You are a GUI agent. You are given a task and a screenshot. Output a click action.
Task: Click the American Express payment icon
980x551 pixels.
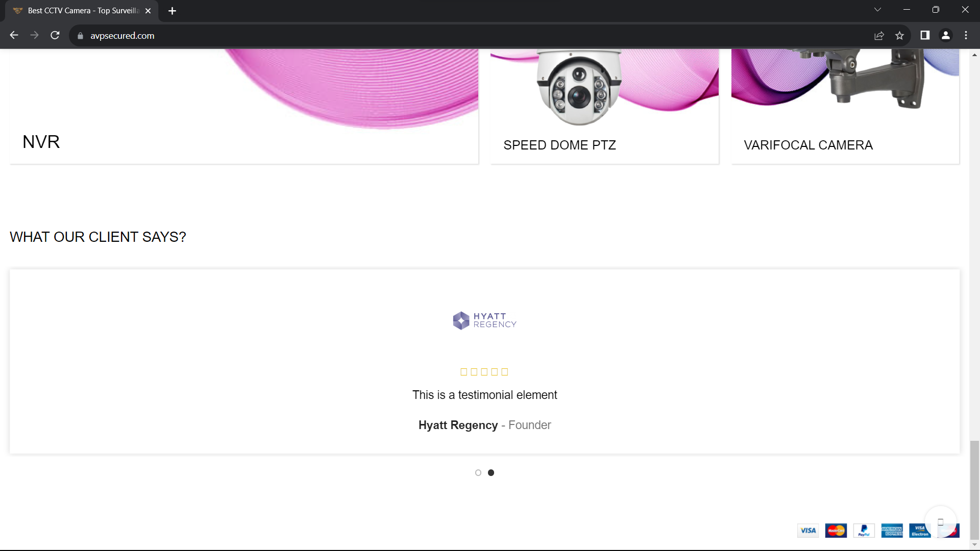coord(892,531)
